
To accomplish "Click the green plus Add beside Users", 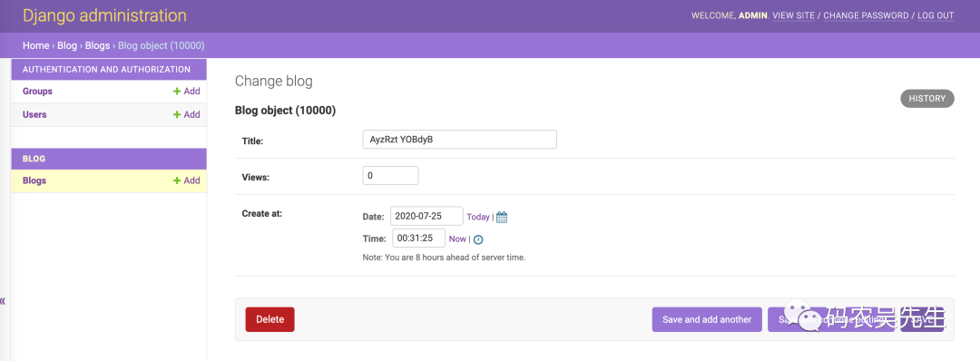I will (187, 115).
